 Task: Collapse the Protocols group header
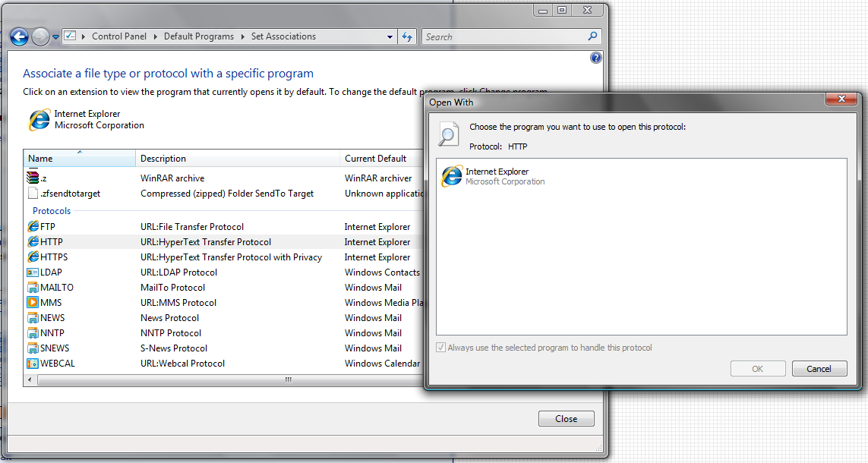52,211
